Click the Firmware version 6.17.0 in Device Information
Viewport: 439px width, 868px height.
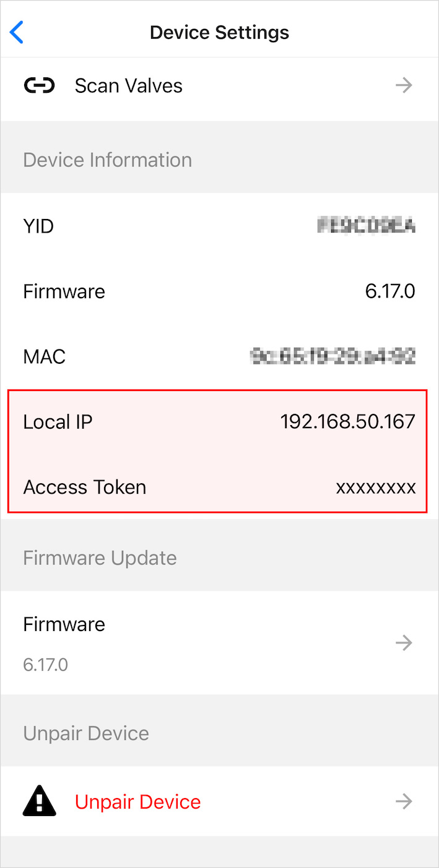pos(391,291)
